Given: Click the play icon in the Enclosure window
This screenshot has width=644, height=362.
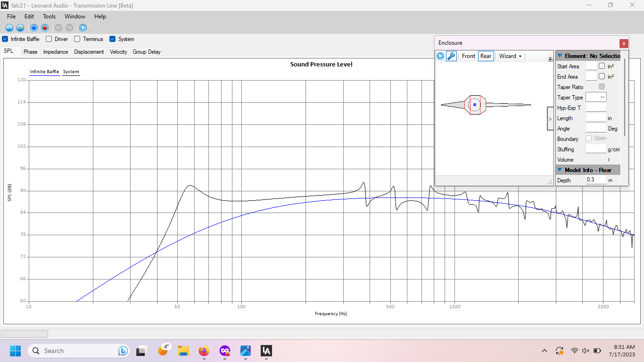Looking at the screenshot, I should (x=440, y=56).
